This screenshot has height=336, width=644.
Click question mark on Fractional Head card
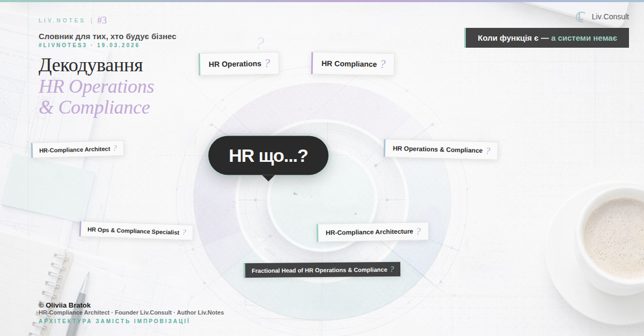click(x=392, y=269)
